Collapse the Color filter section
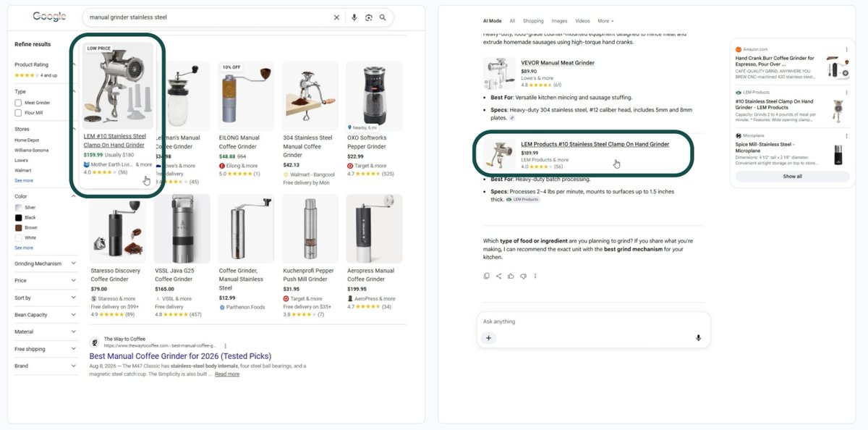This screenshot has height=430, width=868. click(74, 196)
